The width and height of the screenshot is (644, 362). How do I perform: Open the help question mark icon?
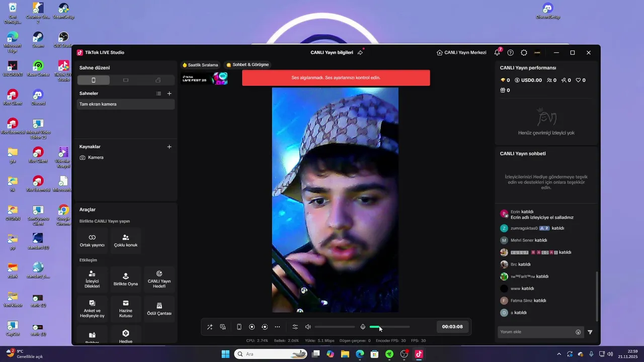click(x=511, y=52)
